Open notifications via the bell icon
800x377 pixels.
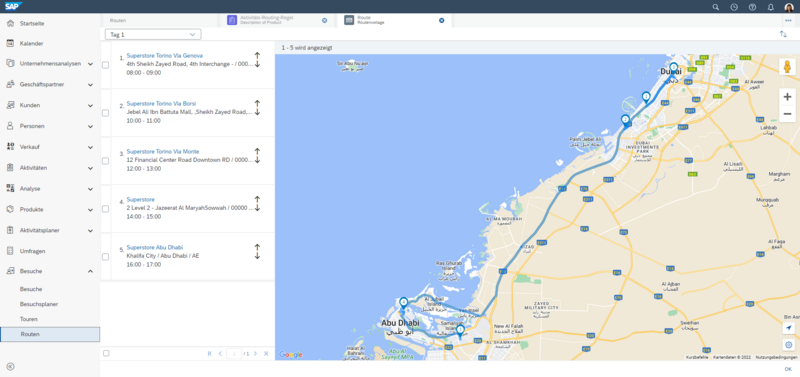pos(771,7)
